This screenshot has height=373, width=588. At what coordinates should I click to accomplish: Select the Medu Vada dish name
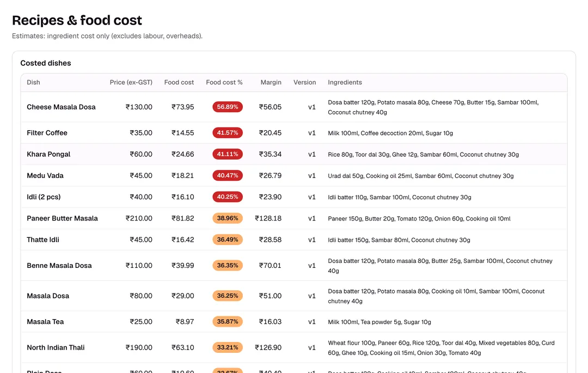[x=45, y=176]
